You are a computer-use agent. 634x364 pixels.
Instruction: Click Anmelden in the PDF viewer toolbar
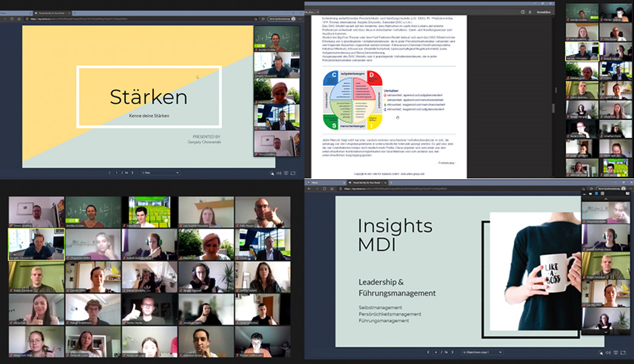click(x=544, y=12)
